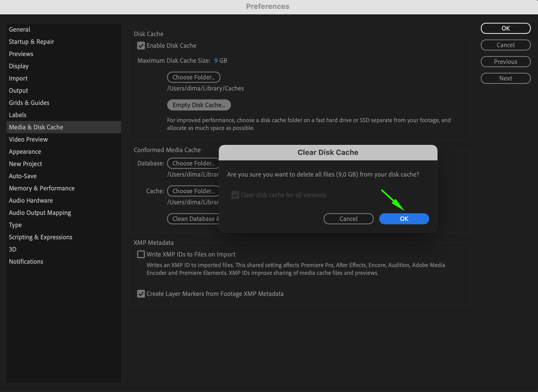This screenshot has width=538, height=392.
Task: Choose Folder for Disk Cache location
Action: click(193, 77)
